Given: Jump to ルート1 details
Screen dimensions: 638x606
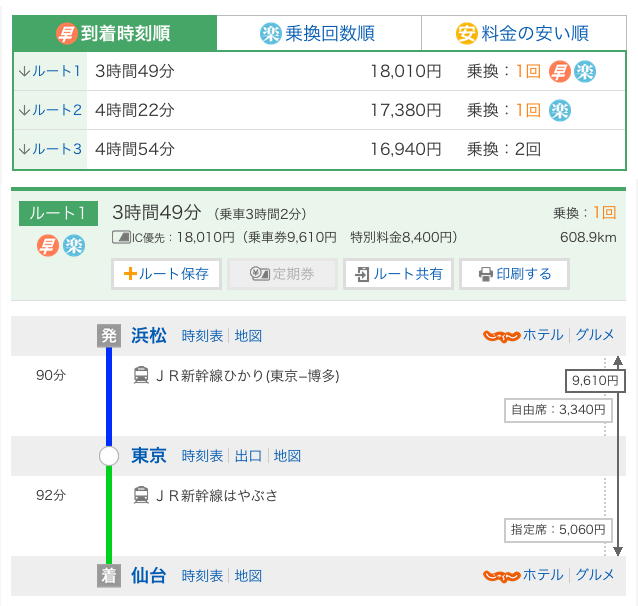Looking at the screenshot, I should point(50,71).
